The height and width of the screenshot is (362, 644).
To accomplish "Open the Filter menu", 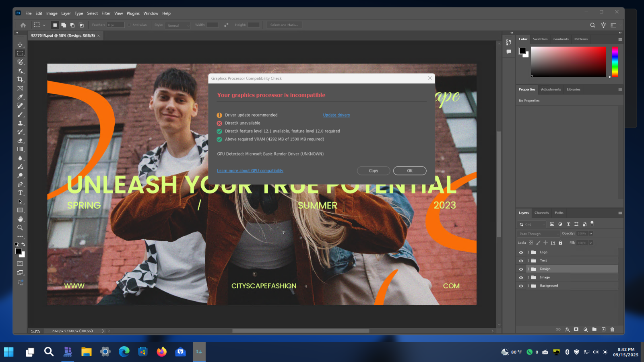I will 106,13.
